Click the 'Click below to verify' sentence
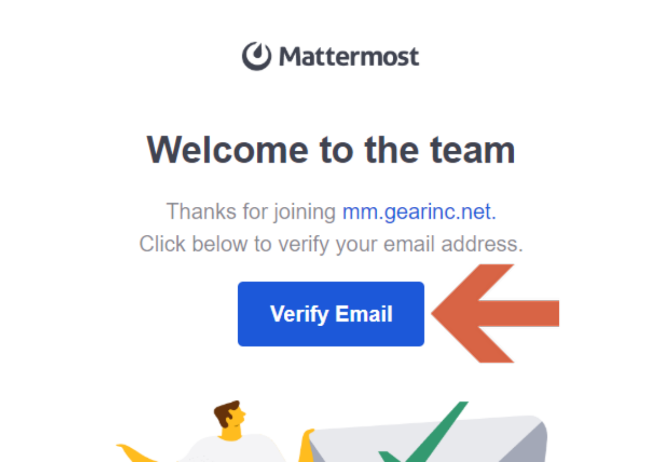This screenshot has width=671, height=467. pyautogui.click(x=331, y=244)
